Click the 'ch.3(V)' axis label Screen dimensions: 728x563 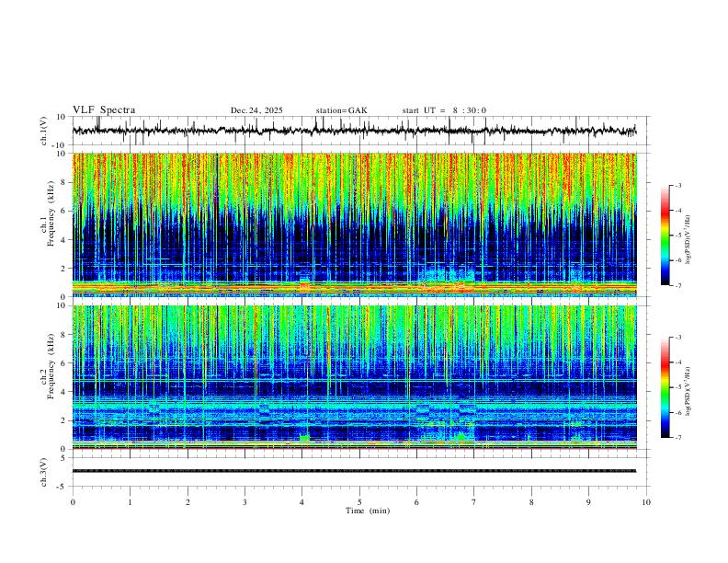44,473
